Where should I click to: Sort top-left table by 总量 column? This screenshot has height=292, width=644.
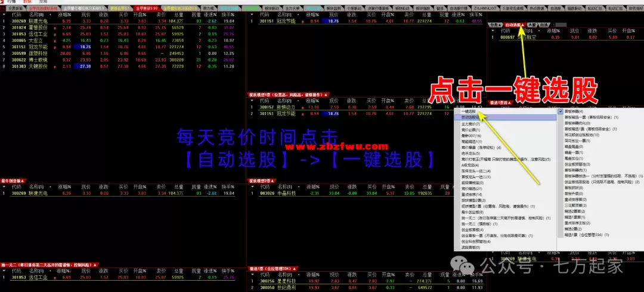pos(179,14)
